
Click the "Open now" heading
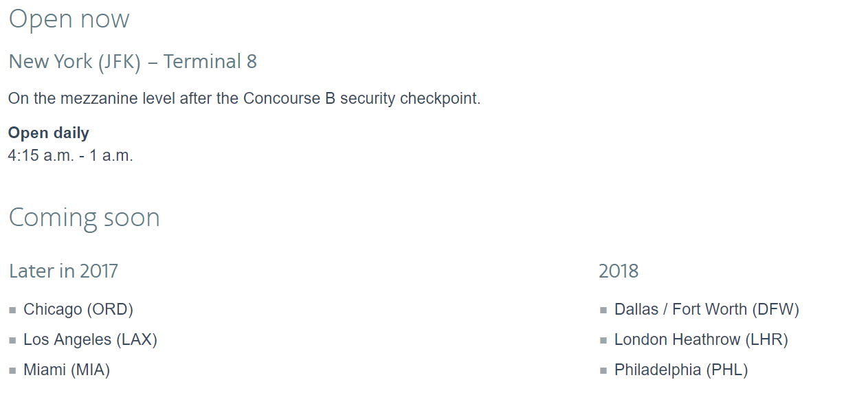[69, 19]
